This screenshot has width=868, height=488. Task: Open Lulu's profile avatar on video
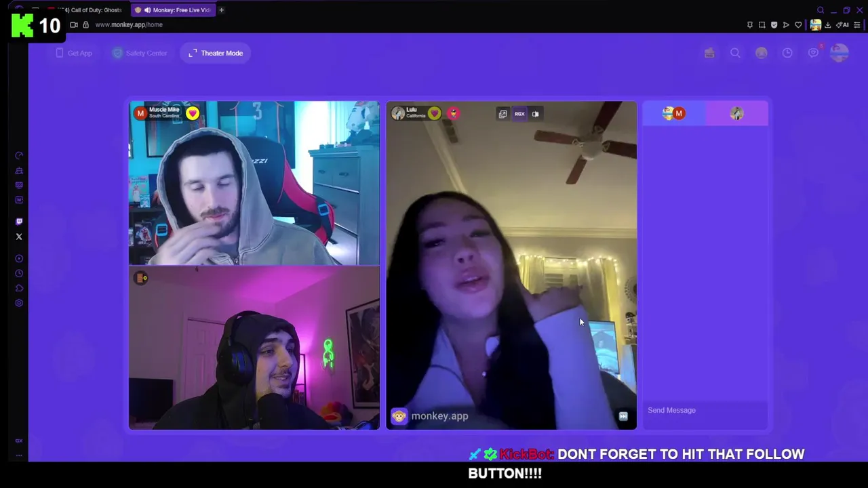398,113
